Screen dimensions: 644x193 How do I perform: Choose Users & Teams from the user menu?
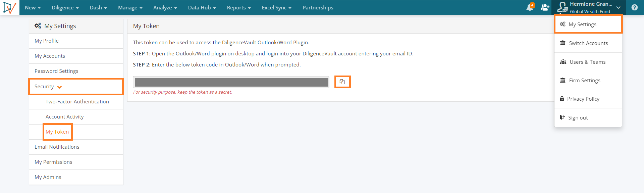click(x=588, y=62)
